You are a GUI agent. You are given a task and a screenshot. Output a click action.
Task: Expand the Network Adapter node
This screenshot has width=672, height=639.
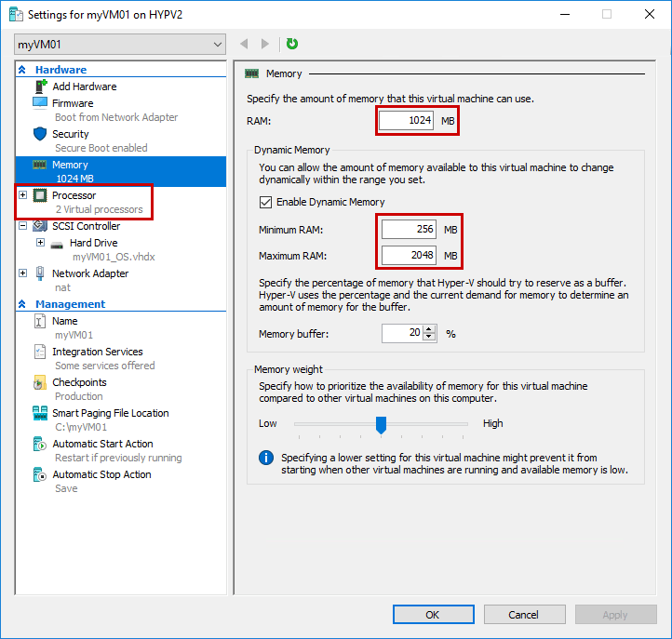pyautogui.click(x=22, y=273)
